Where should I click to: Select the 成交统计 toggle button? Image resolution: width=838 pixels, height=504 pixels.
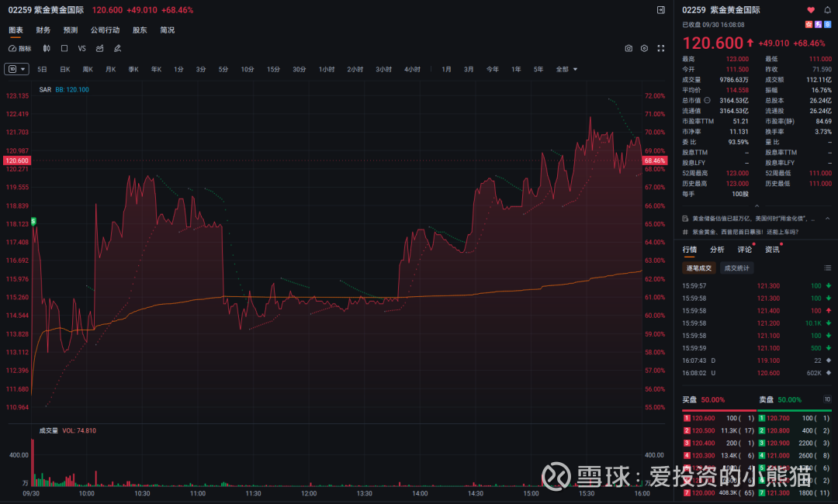click(737, 268)
